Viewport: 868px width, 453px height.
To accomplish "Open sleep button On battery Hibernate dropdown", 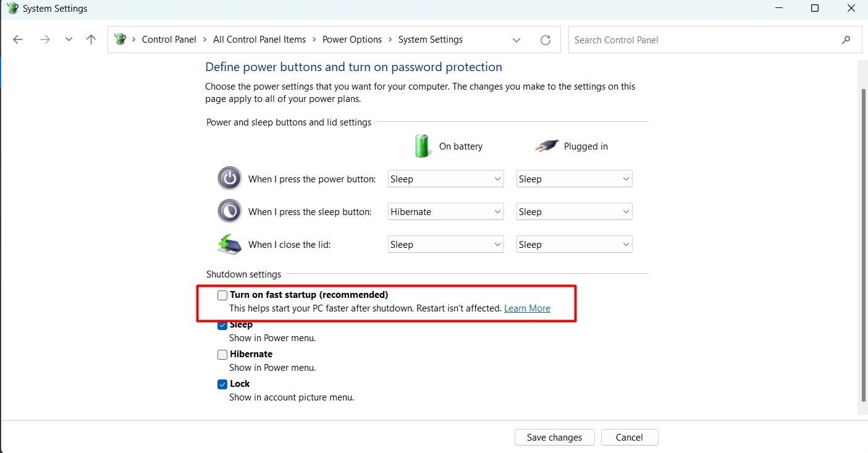I will 445,212.
